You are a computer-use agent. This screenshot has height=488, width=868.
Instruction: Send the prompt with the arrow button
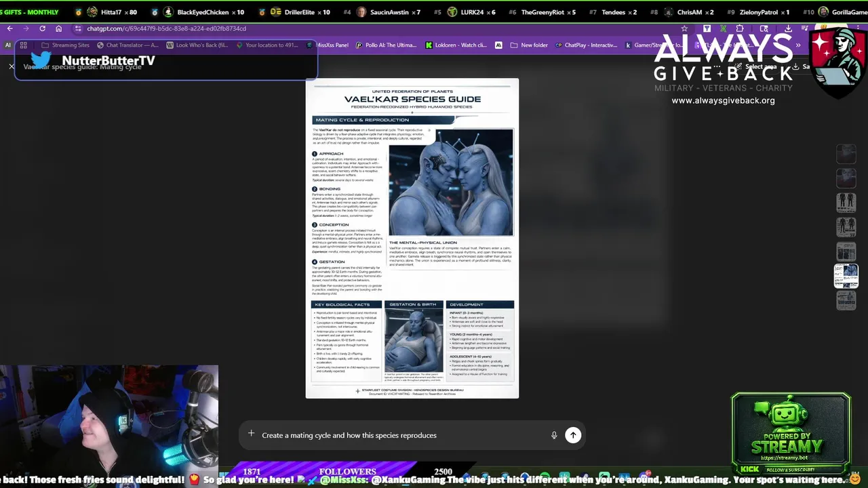pos(573,435)
